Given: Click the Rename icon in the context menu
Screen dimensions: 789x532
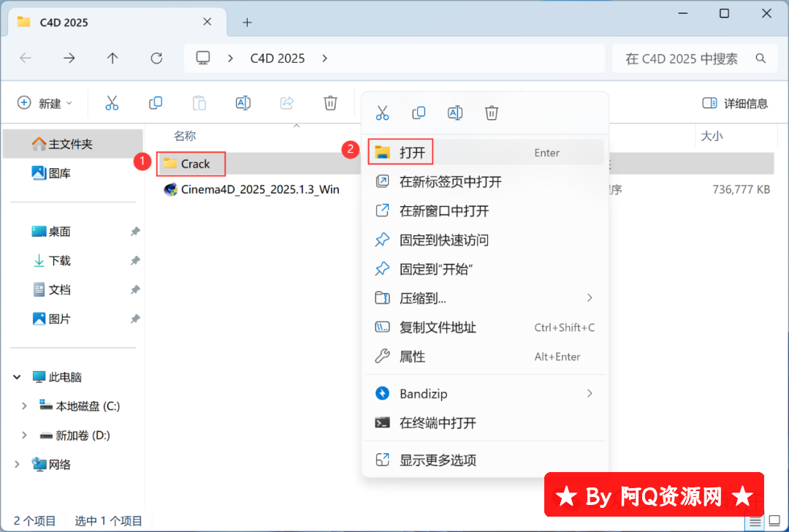Looking at the screenshot, I should pyautogui.click(x=455, y=113).
